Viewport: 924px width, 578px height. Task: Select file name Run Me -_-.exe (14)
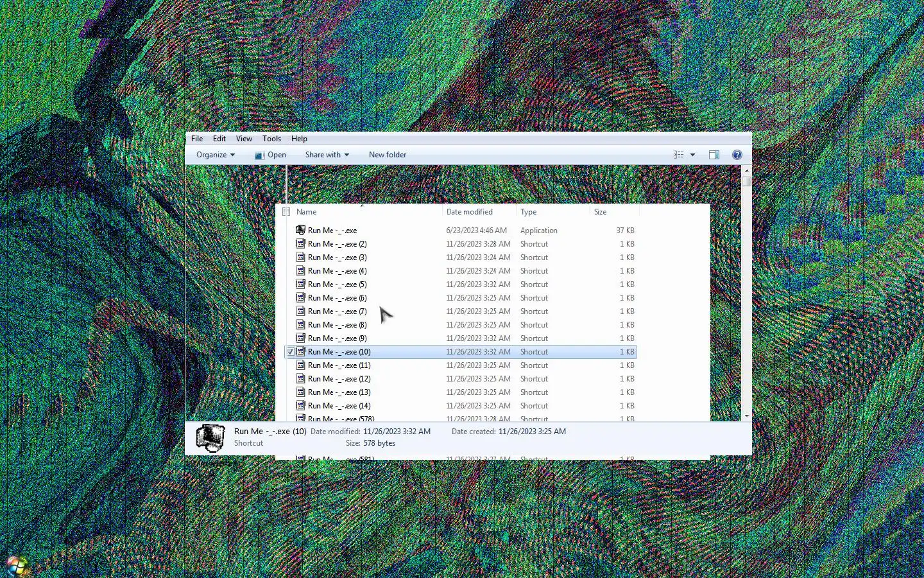(339, 406)
